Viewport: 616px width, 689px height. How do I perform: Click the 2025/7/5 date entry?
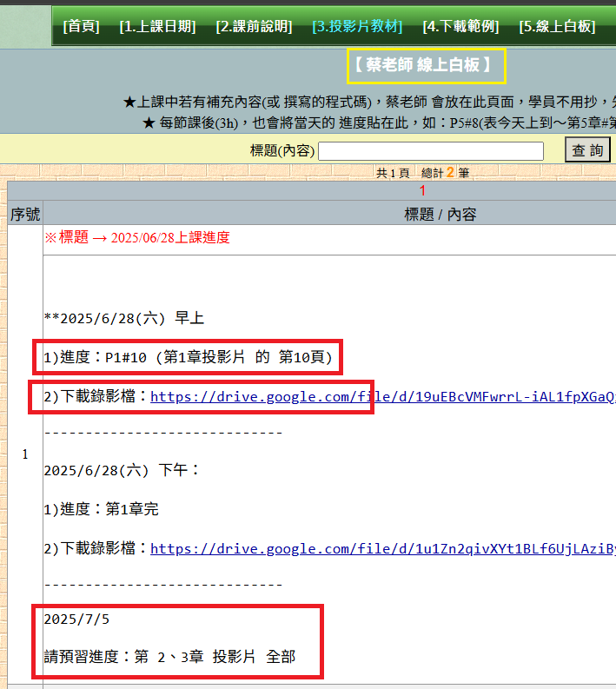pos(76,619)
